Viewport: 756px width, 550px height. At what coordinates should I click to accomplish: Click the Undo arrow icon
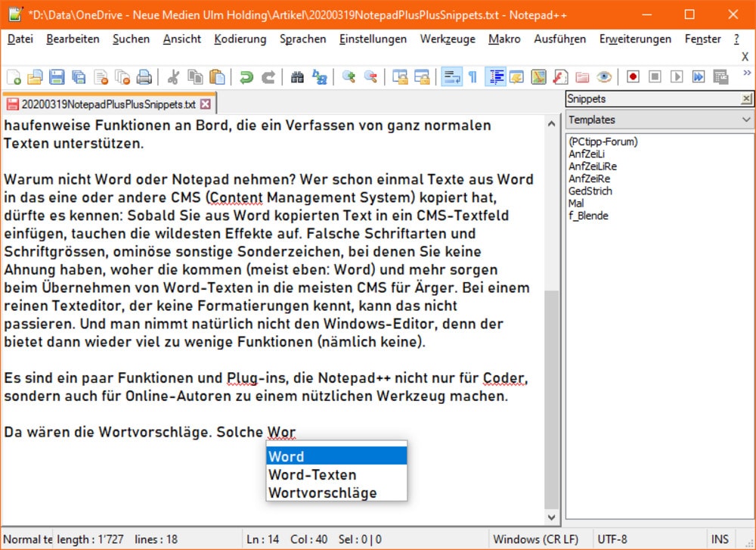coord(246,76)
